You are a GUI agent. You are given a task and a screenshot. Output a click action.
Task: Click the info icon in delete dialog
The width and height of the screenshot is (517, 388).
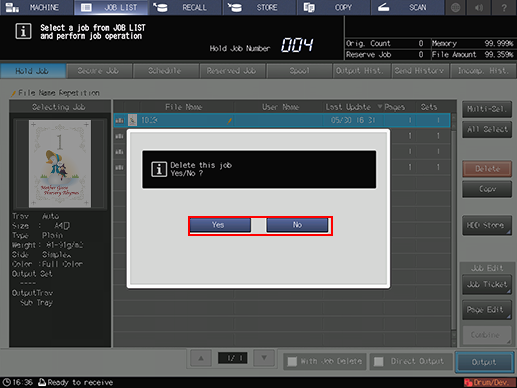159,169
